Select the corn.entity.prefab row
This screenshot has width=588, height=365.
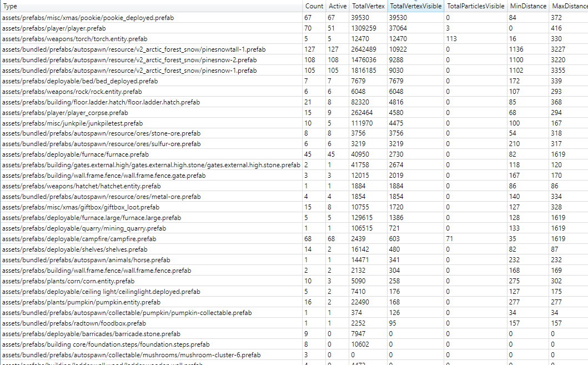coord(294,281)
